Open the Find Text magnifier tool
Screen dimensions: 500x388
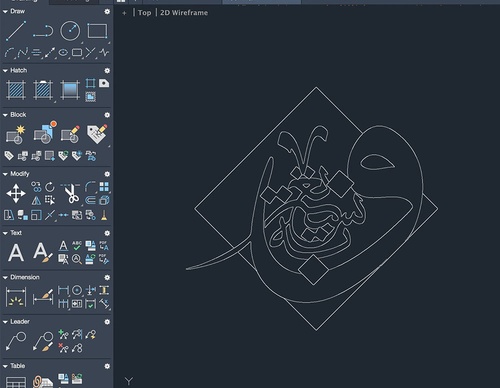[77, 259]
